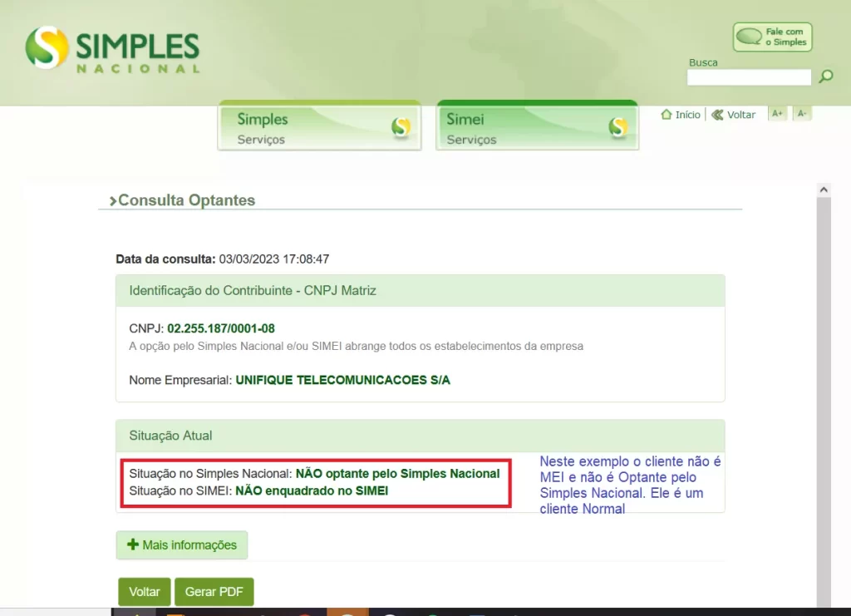This screenshot has height=616, width=851.
Task: Click the green Voltar button
Action: 145,592
